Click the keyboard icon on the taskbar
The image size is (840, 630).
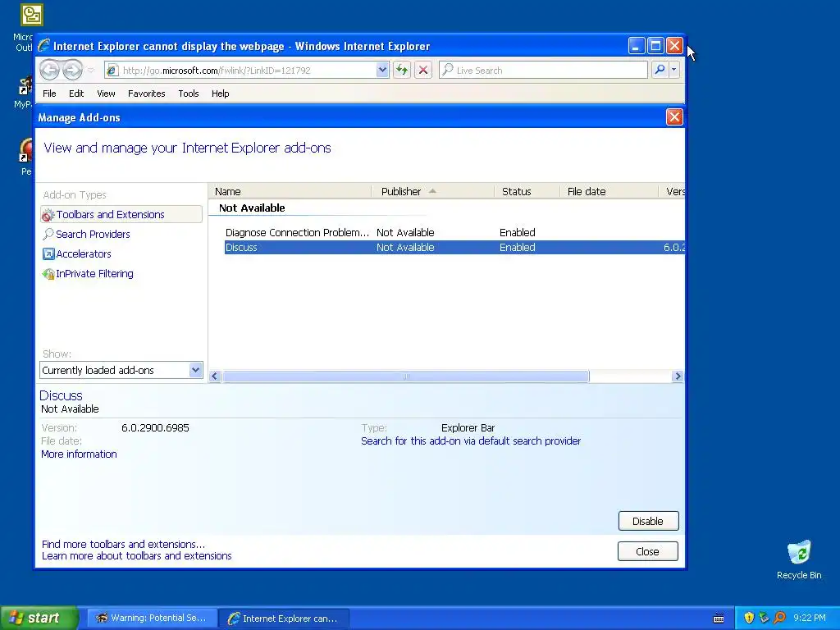[x=719, y=619]
